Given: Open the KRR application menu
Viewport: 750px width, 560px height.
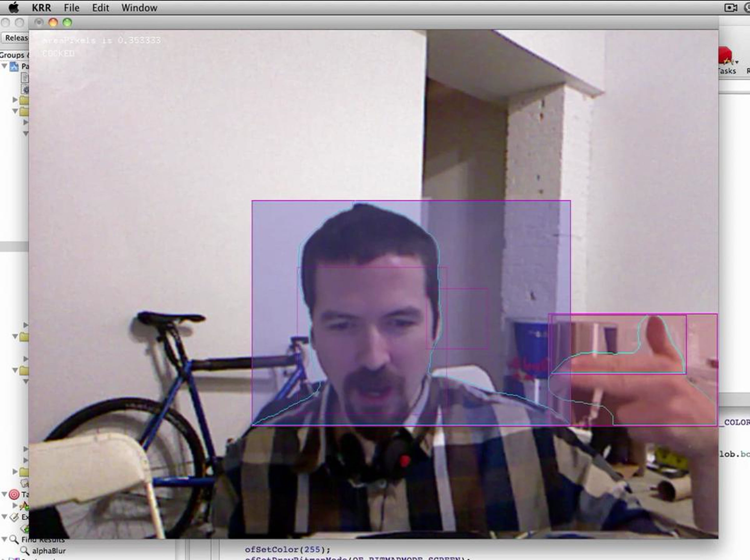Looking at the screenshot, I should [41, 7].
